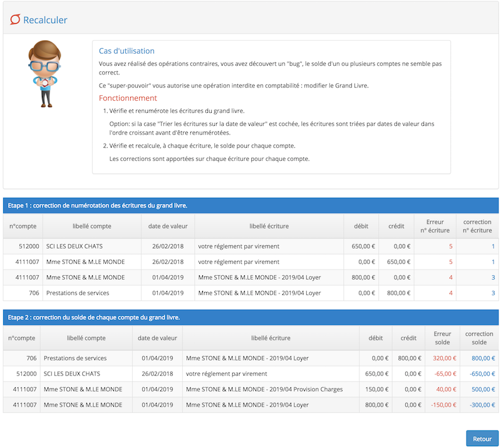Click the -650,00 € blue correction value
This screenshot has width=501, height=448.
click(x=479, y=374)
